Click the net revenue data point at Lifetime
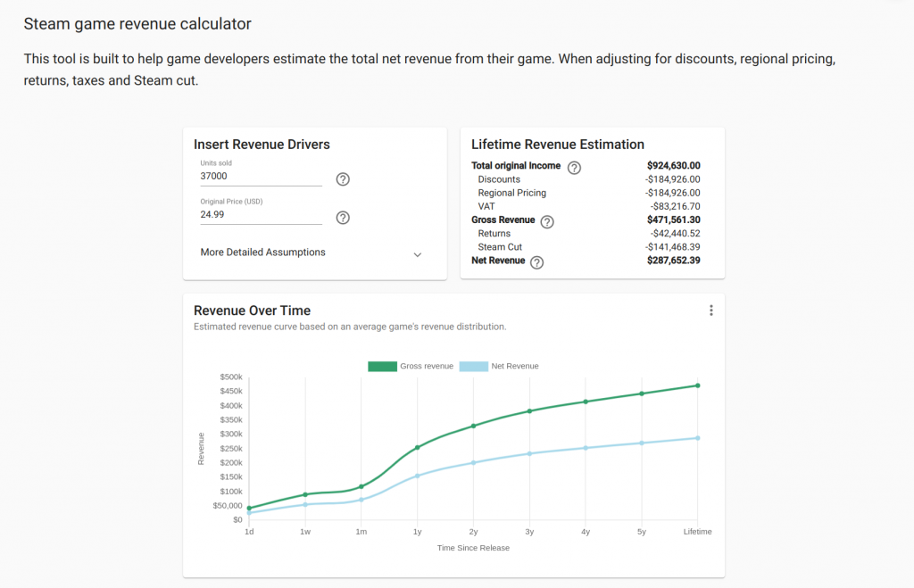914x588 pixels. point(698,438)
